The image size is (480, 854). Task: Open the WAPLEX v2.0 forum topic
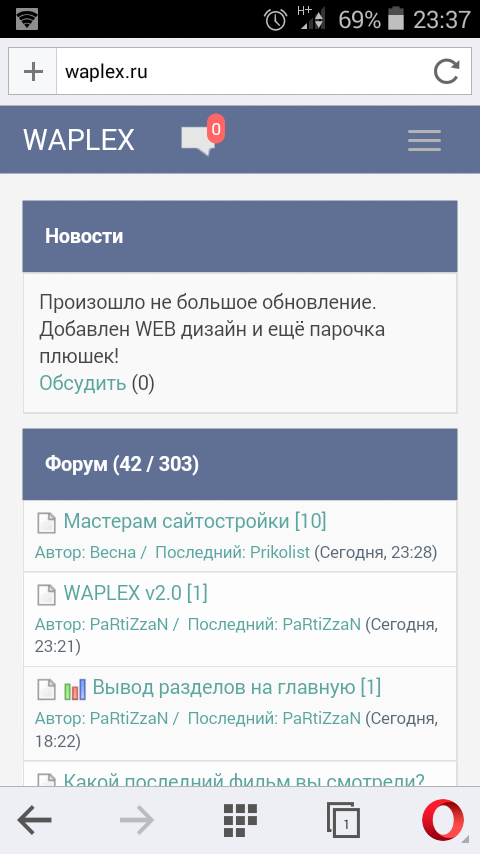click(x=135, y=593)
